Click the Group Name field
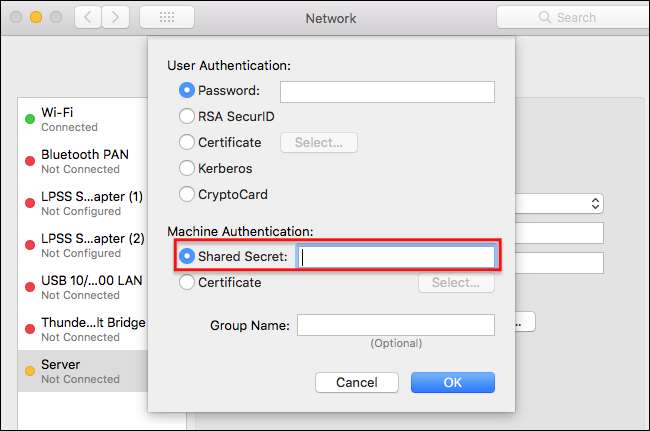The image size is (650, 431). tap(395, 325)
